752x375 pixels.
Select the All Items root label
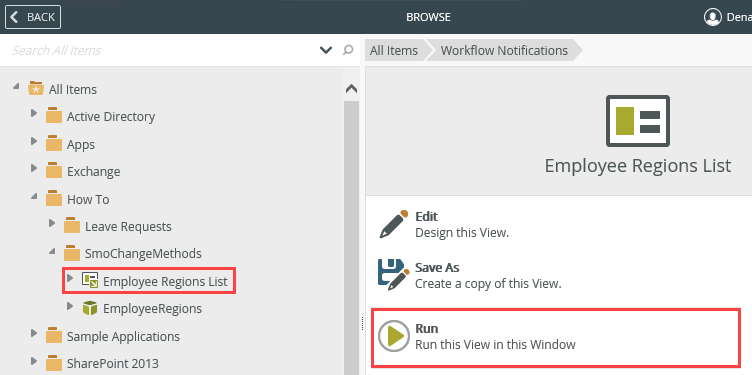click(72, 90)
